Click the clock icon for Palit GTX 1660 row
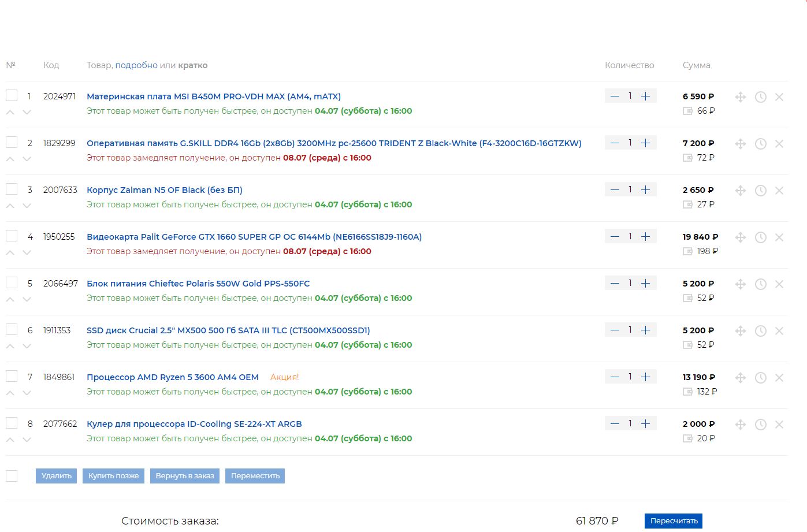The height and width of the screenshot is (532, 807). [x=761, y=237]
